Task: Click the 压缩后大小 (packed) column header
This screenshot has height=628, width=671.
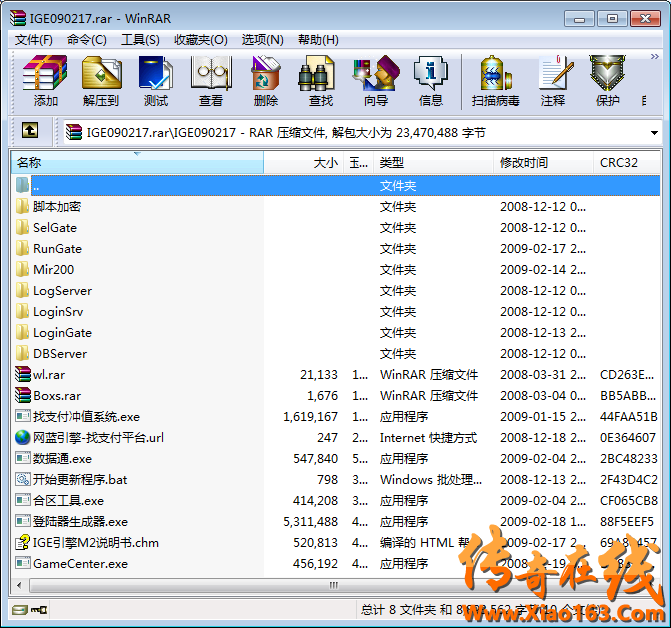Action: click(359, 163)
